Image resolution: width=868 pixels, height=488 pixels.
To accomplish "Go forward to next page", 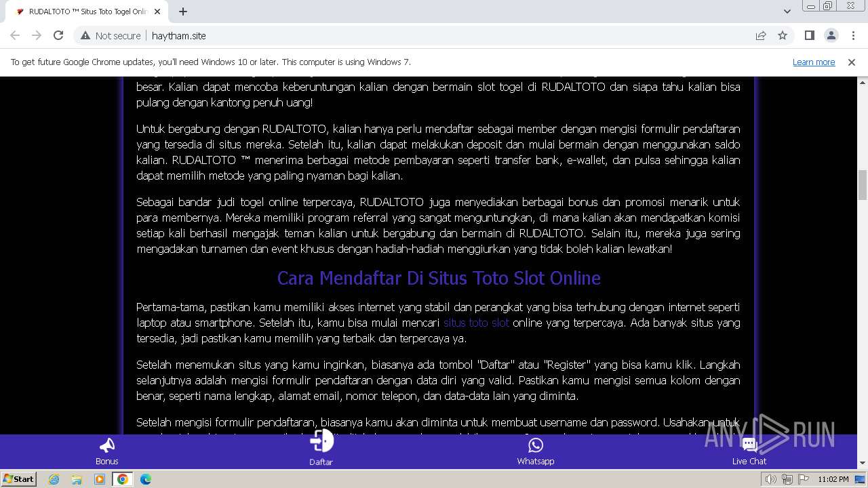I will 37,35.
